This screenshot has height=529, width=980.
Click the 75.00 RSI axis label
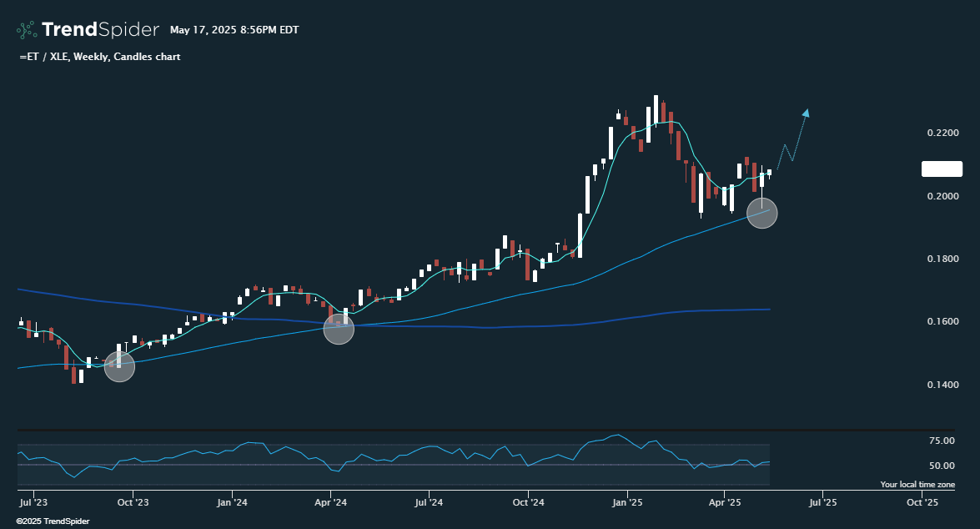(942, 441)
